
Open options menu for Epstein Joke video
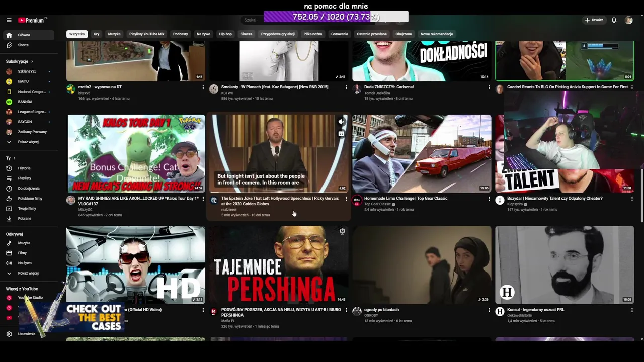(x=346, y=199)
